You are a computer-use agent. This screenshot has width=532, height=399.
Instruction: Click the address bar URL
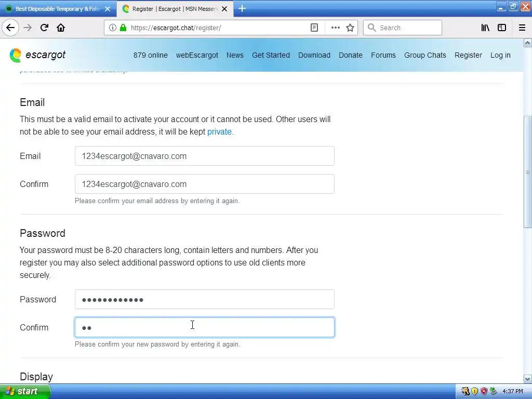(176, 28)
